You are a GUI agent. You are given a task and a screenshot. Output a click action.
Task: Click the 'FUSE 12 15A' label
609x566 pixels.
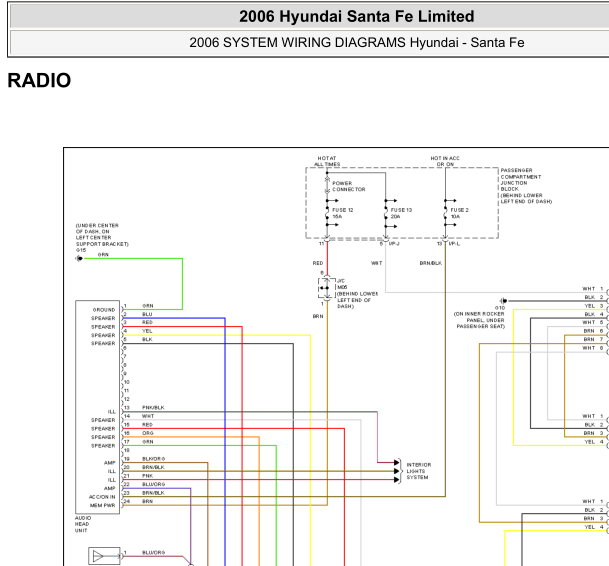343,213
